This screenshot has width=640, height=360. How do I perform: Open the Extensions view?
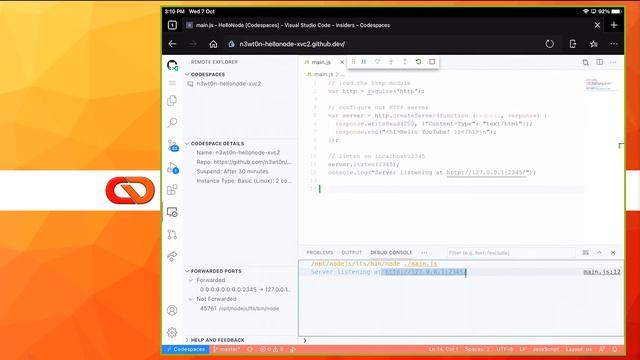pos(172,190)
